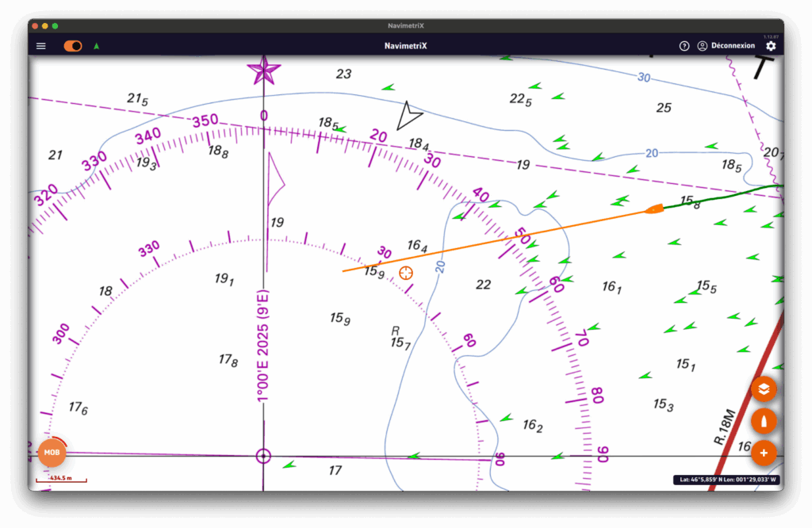Open the hamburger main menu
The image size is (812, 528).
pos(41,46)
